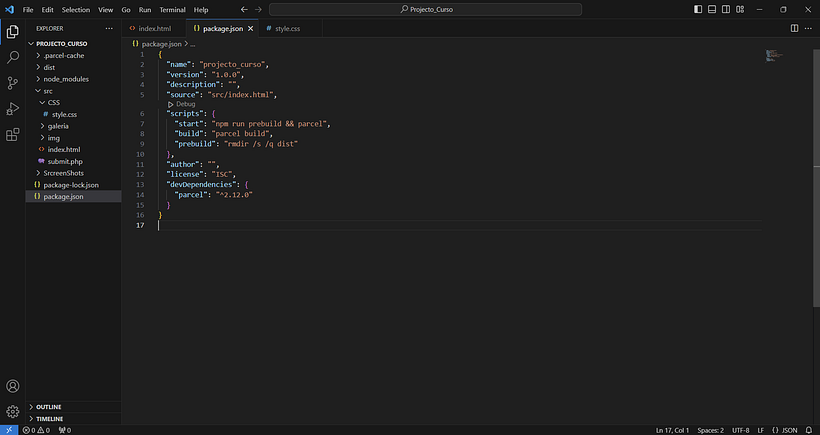Toggle the secondary side bar layout icon
This screenshot has width=820, height=435.
click(726, 9)
